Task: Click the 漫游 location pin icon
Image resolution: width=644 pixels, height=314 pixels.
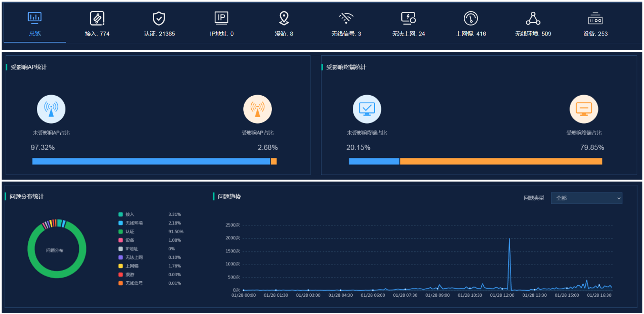Action: click(x=284, y=18)
